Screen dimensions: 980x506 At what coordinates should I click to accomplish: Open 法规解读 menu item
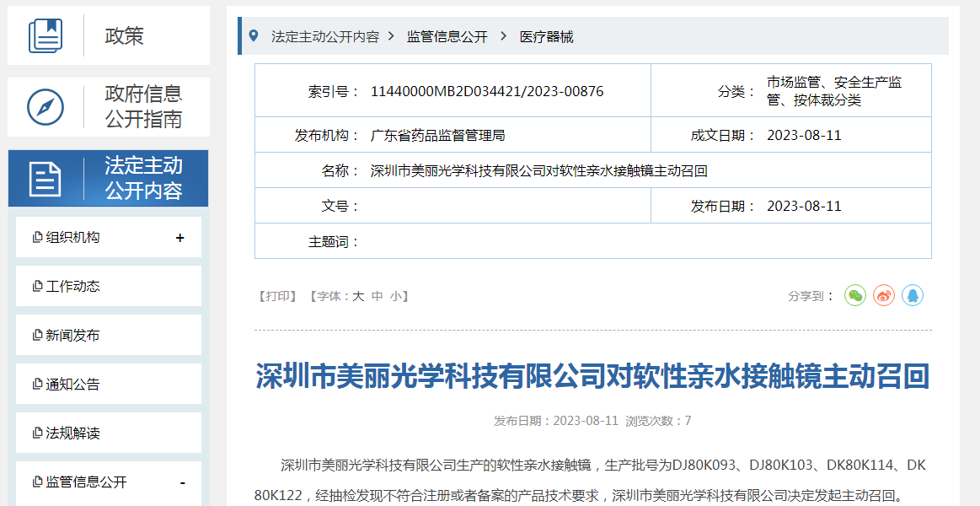[x=109, y=432]
